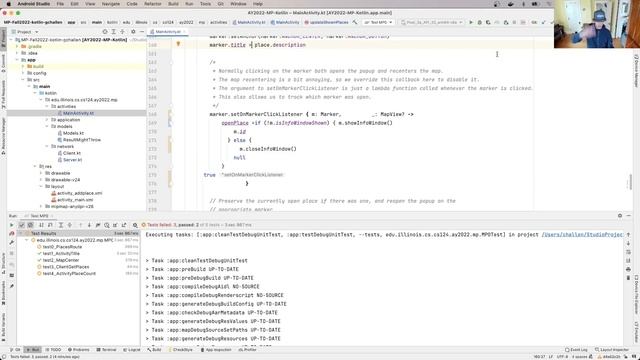Open the Build menu
This screenshot has height=360, width=640.
(x=173, y=4)
